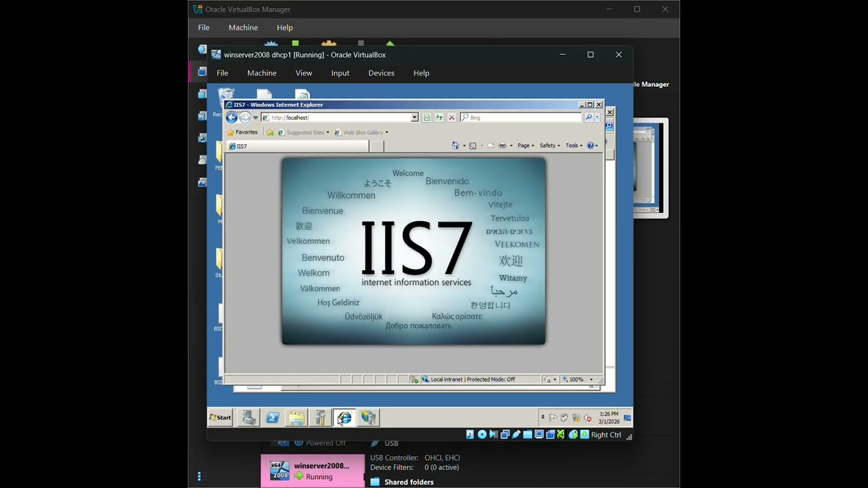This screenshot has width=868, height=488.
Task: Open Shared folders section in Manager
Action: click(409, 482)
